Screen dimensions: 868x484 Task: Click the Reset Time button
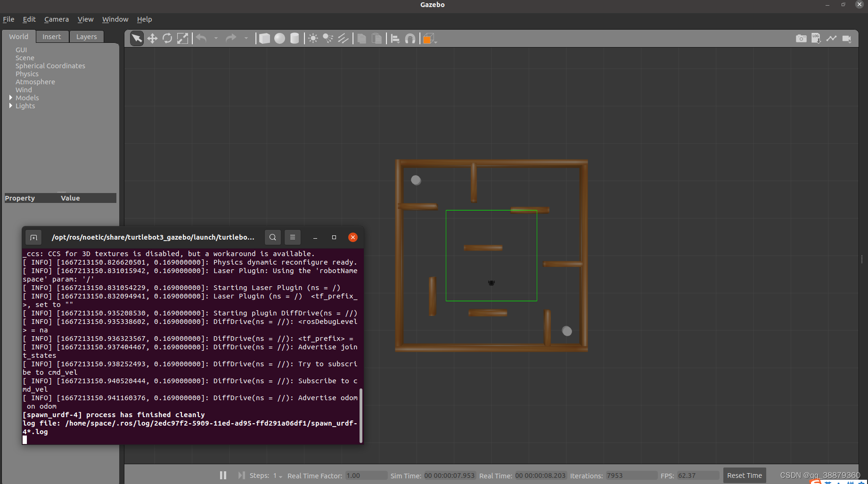click(745, 476)
